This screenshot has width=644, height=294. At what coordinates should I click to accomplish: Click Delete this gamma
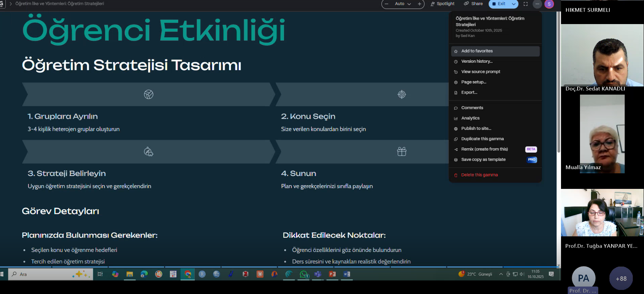[479, 175]
